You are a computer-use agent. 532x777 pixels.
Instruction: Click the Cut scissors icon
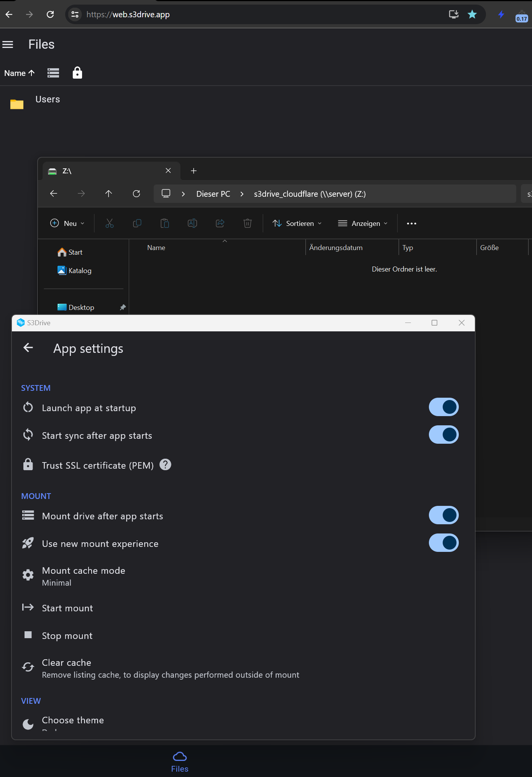point(110,224)
